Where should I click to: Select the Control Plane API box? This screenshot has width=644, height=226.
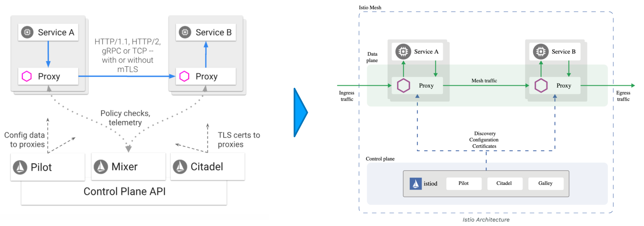point(124,192)
